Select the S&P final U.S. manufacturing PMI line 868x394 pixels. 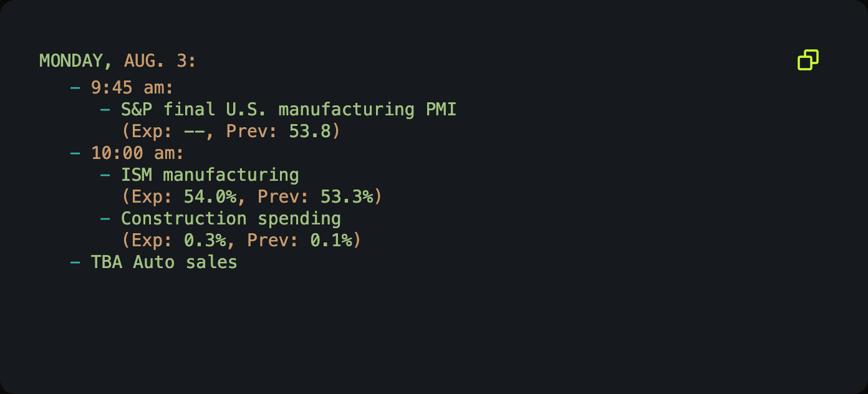click(x=289, y=110)
